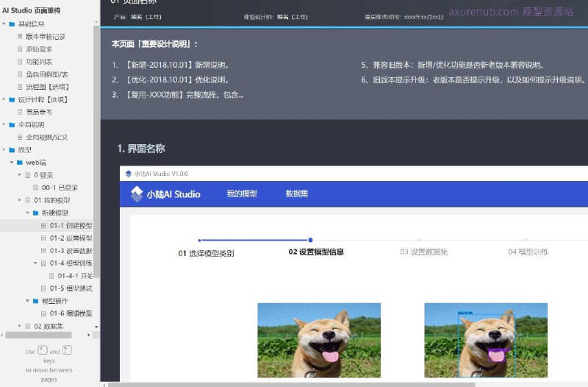Select the plain Shiba dog image
Viewport: 588px width, 387px height.
(319, 340)
